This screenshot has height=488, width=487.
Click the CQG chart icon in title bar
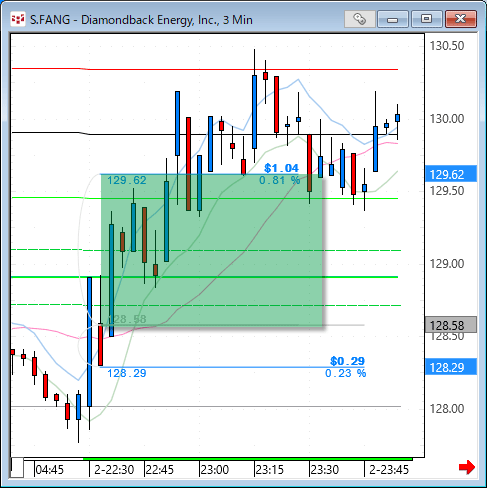pyautogui.click(x=18, y=19)
